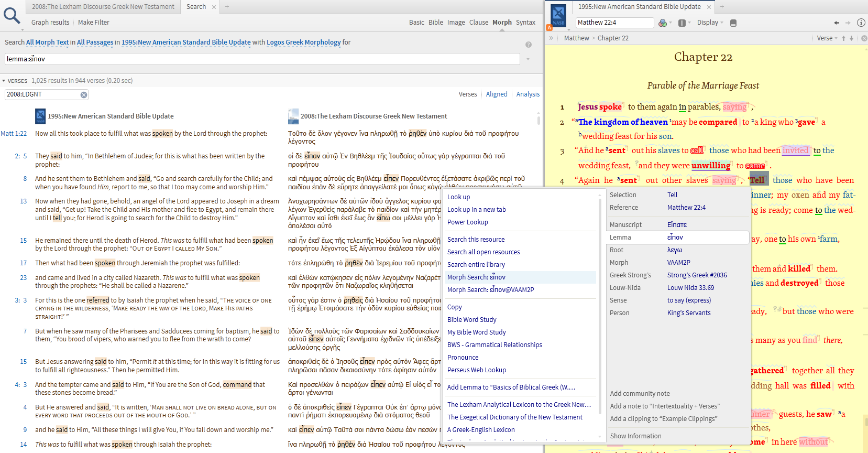The width and height of the screenshot is (868, 453).
Task: Choose 'Copy' in the context menu
Action: (x=455, y=307)
